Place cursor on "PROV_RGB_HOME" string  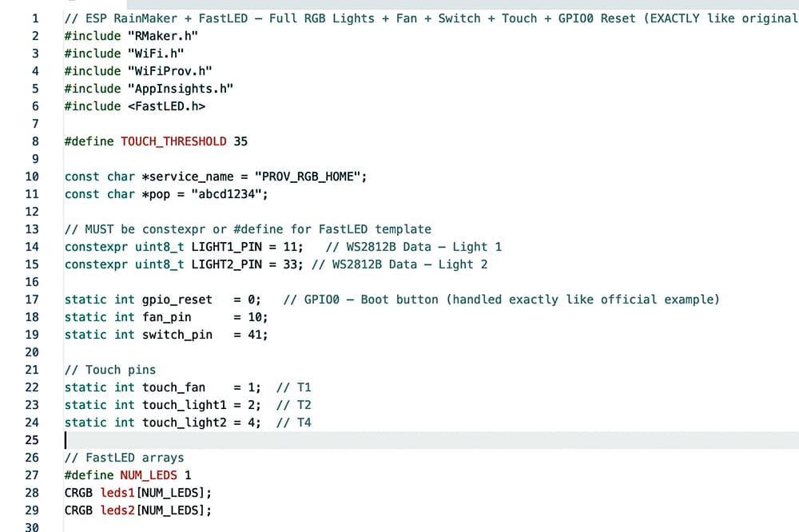pyautogui.click(x=309, y=177)
